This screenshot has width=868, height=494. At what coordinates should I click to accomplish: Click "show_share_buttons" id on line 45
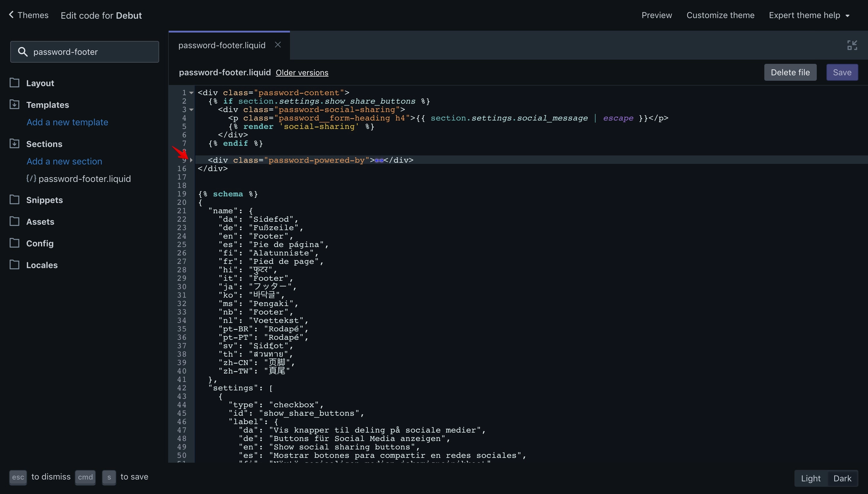tap(309, 413)
